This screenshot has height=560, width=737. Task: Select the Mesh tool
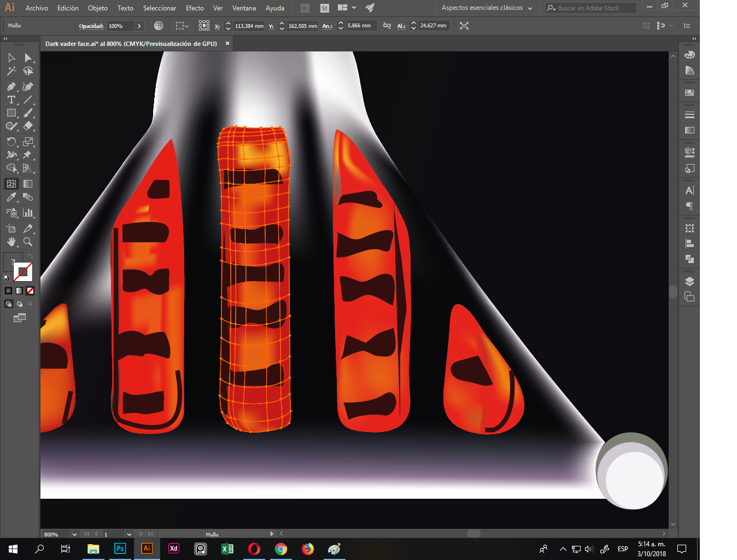[x=11, y=184]
